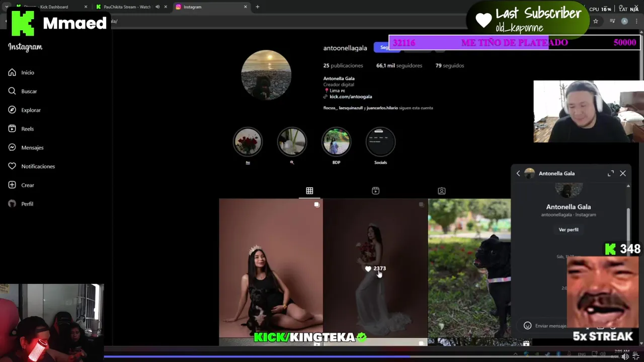Click Crear plus icon in sidebar
644x362 pixels.
pos(12,185)
